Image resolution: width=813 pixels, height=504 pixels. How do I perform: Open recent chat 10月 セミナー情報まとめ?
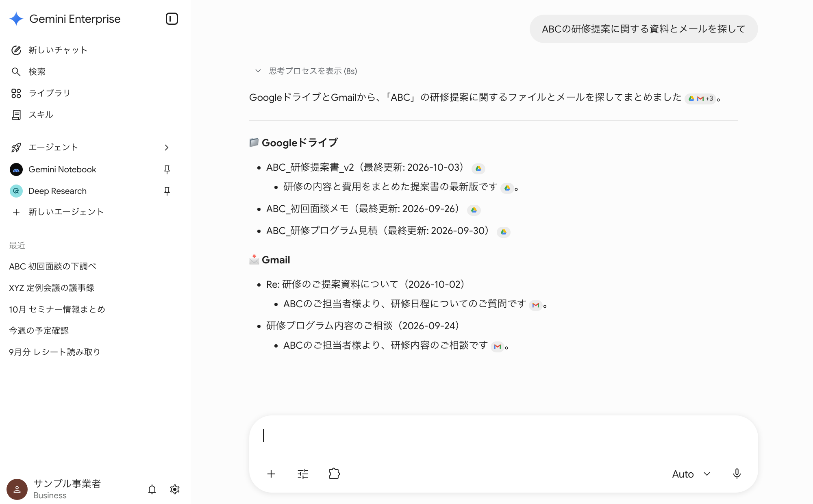[57, 309]
